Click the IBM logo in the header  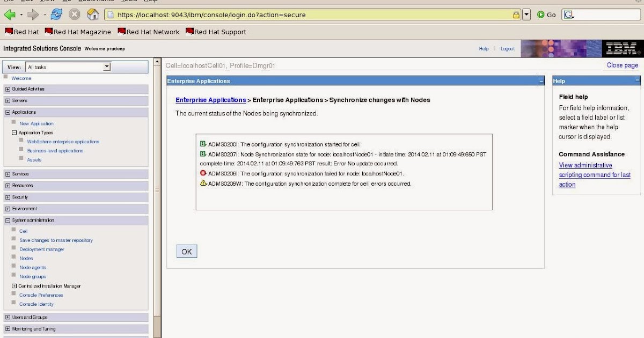point(621,49)
